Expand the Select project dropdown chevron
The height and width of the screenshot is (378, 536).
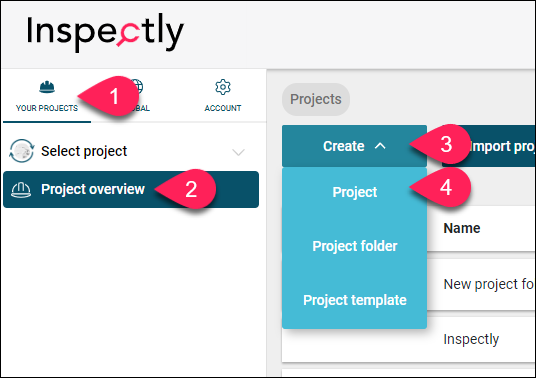(238, 152)
